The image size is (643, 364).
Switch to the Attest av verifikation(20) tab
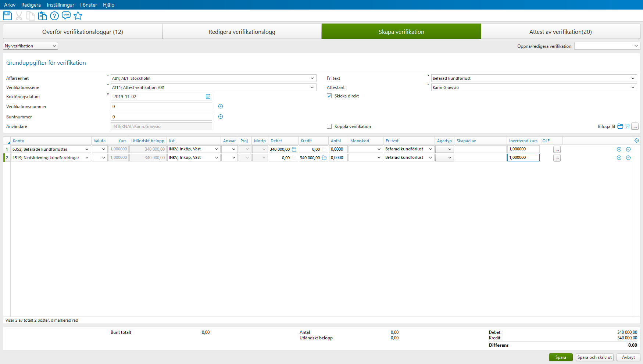pyautogui.click(x=560, y=31)
